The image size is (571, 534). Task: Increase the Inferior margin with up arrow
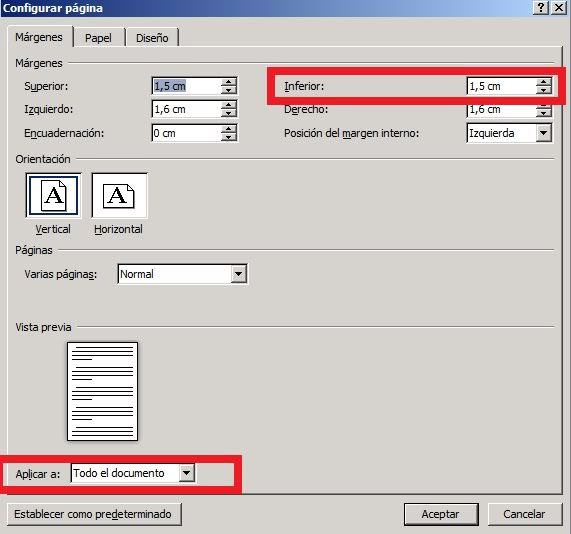(x=543, y=82)
